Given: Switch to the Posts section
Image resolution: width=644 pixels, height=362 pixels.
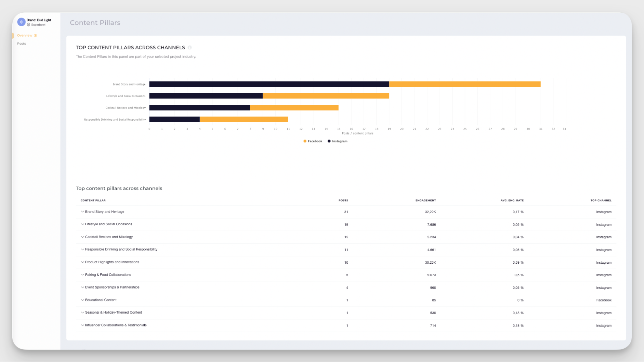Looking at the screenshot, I should pyautogui.click(x=21, y=44).
